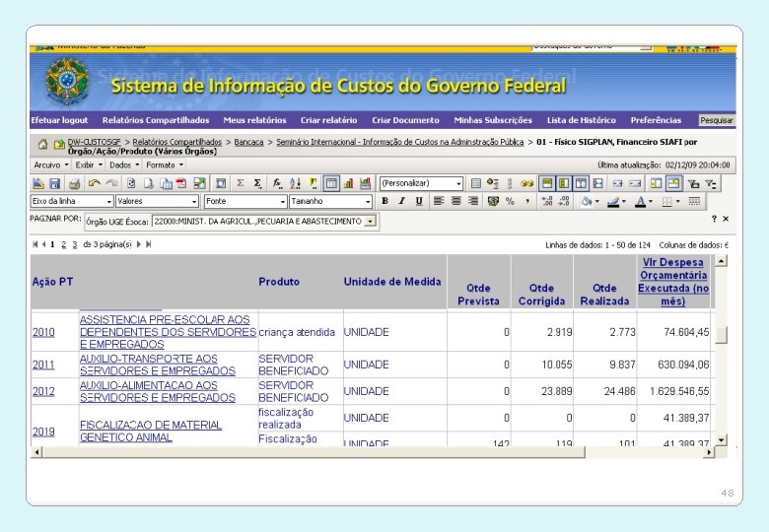Open the Órgão UGE page-by dropdown

tap(264, 222)
